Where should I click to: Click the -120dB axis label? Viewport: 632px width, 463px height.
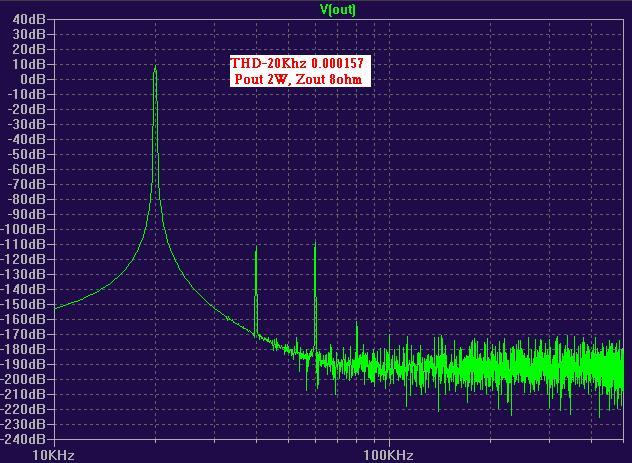(23, 259)
